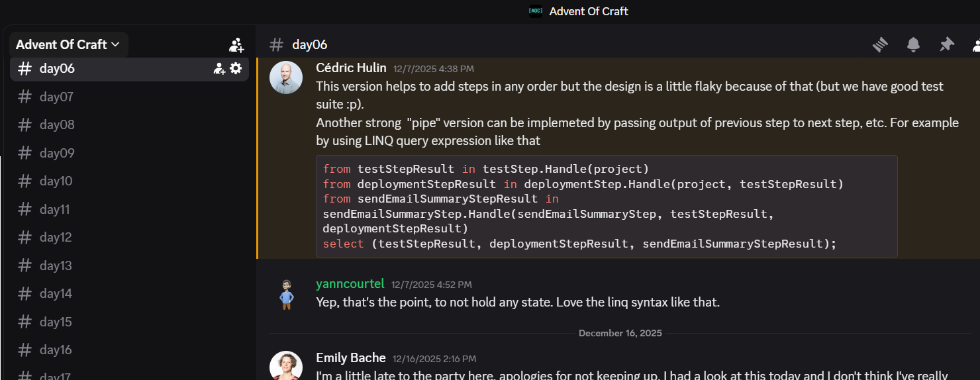Click Emily Bache's username

351,357
